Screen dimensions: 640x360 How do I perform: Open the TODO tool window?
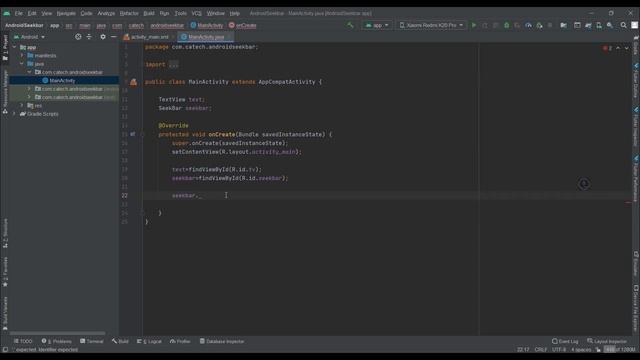(23, 341)
